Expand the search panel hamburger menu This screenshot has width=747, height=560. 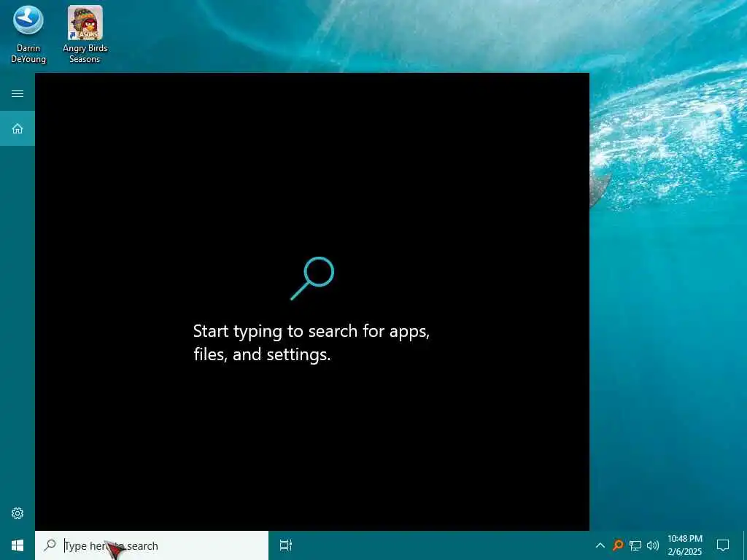point(18,93)
